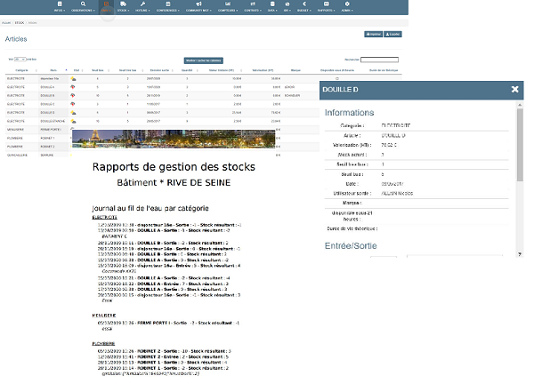Click the panel scroll down arrow

(x=520, y=254)
